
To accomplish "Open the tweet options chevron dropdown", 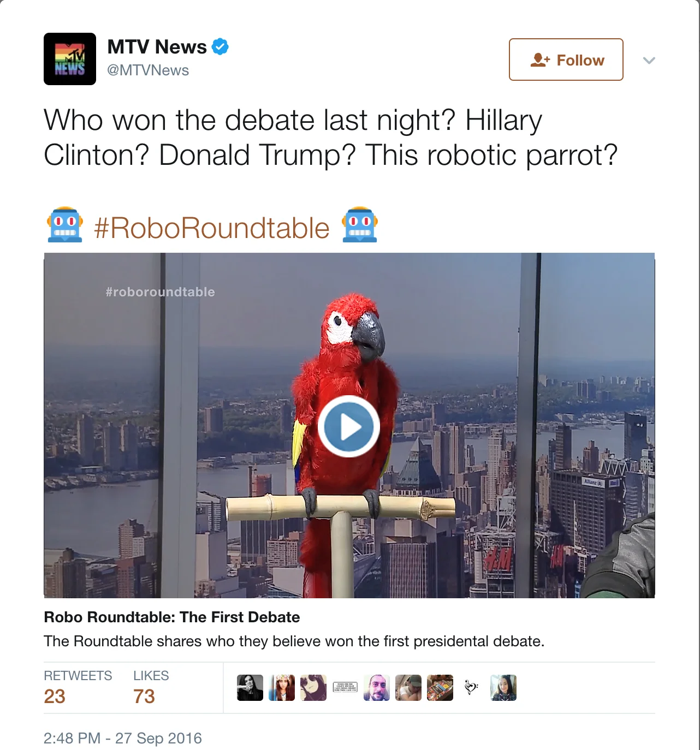I will (x=649, y=60).
